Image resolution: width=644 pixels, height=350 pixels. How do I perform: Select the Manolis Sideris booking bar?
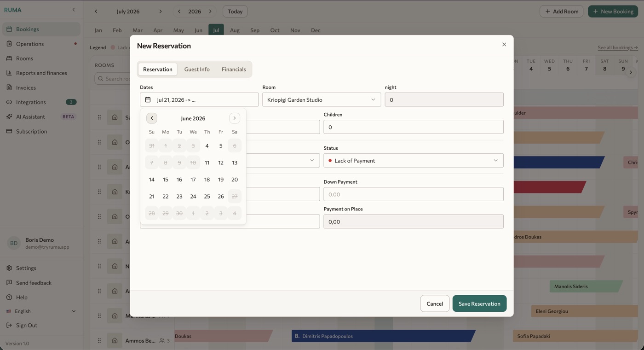pyautogui.click(x=586, y=286)
